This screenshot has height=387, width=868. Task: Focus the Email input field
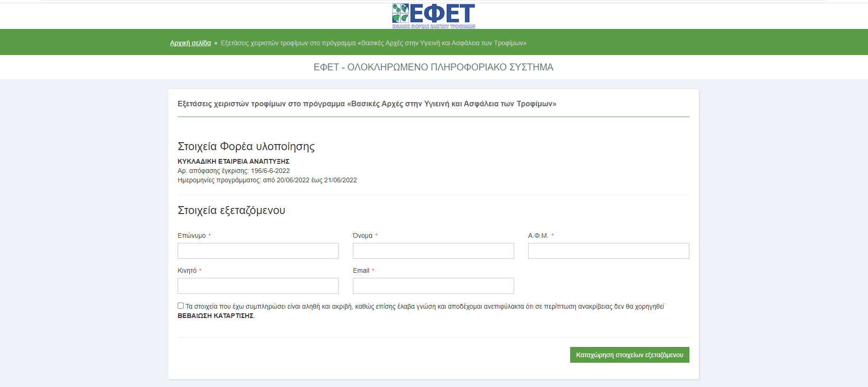434,286
